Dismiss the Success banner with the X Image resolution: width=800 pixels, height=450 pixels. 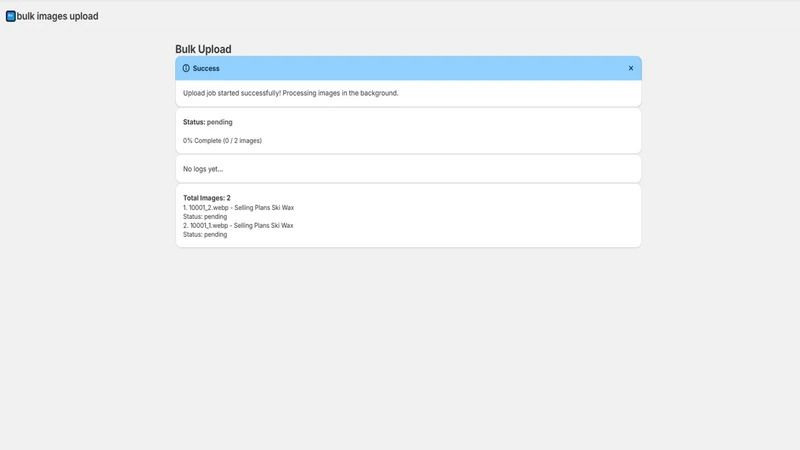point(631,68)
